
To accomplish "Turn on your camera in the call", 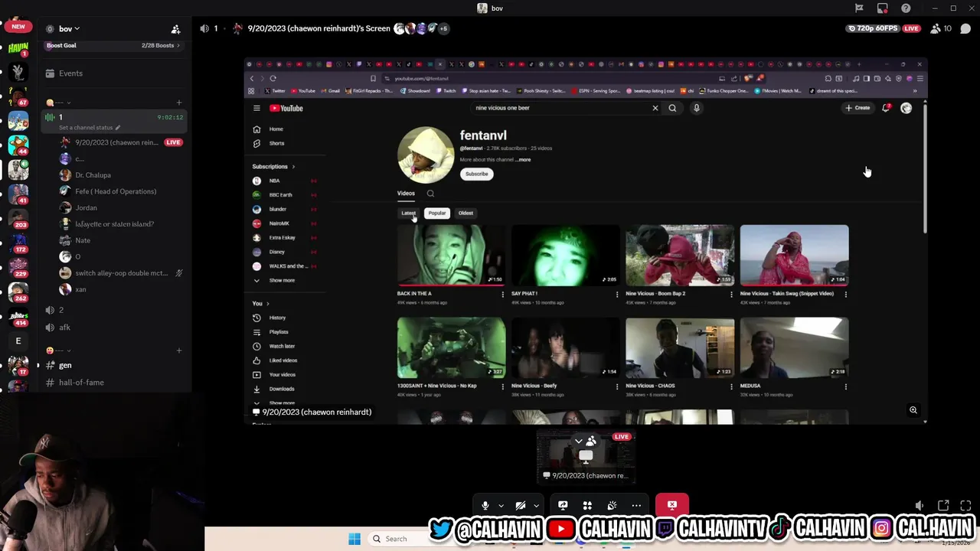I will (x=521, y=505).
